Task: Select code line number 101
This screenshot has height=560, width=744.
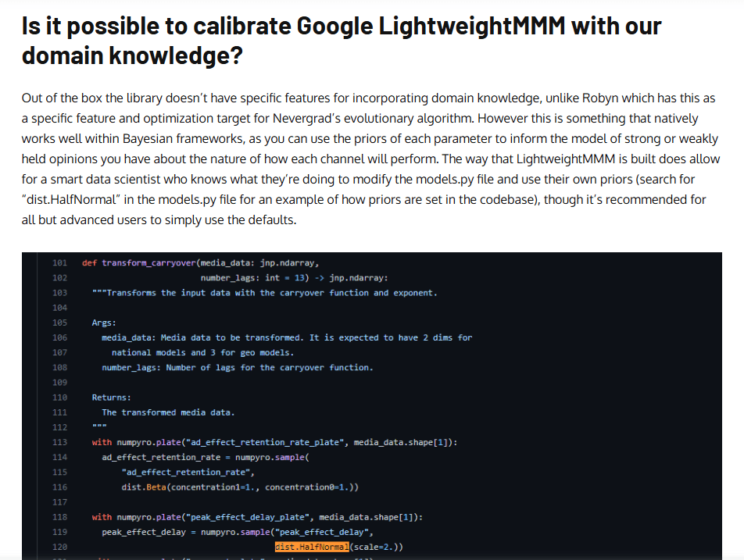Action: [x=59, y=262]
